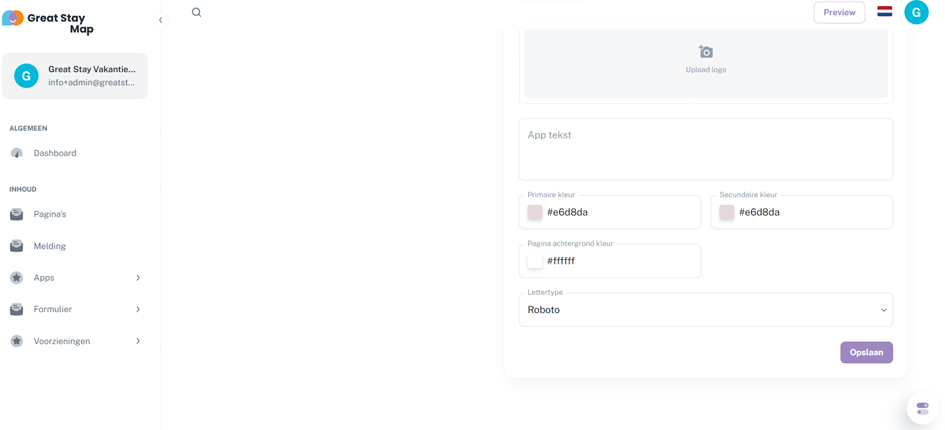The width and height of the screenshot is (945, 430).
Task: Click the Dutch flag language icon
Action: click(885, 12)
